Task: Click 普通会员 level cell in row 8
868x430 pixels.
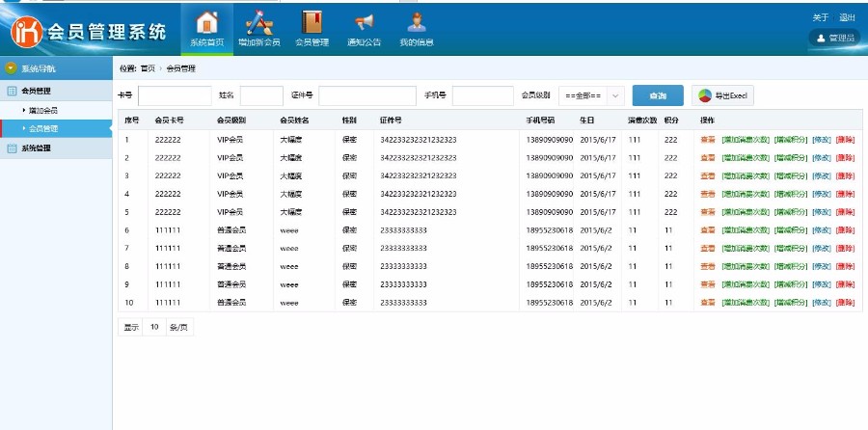Action: (231, 266)
